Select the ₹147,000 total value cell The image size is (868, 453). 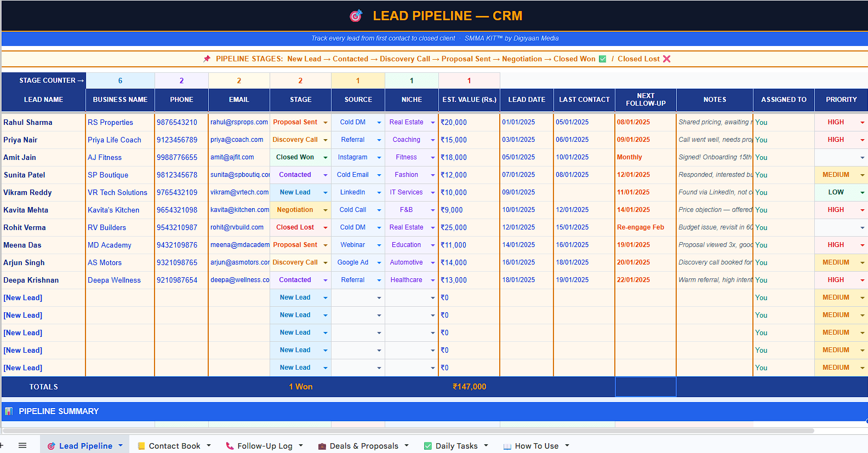[469, 387]
